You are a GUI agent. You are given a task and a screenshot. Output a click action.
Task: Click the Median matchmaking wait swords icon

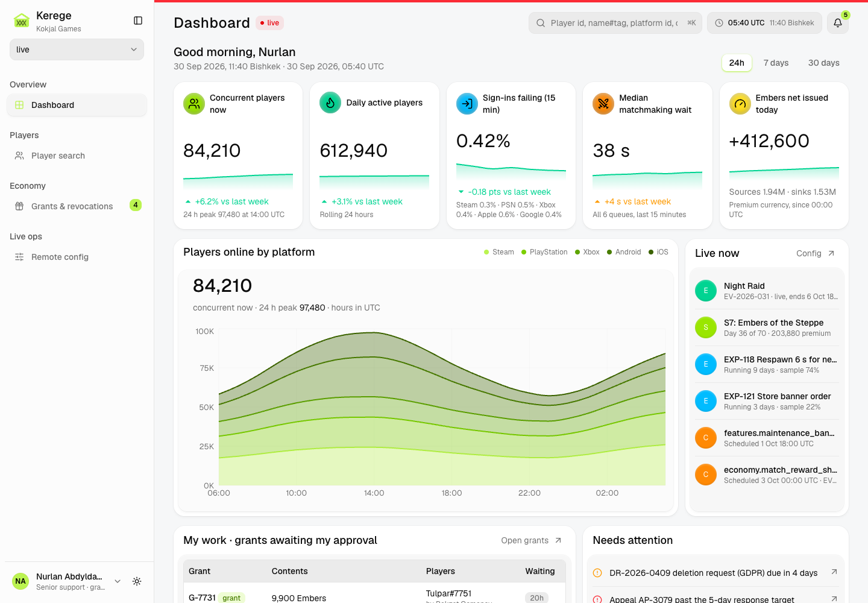[603, 104]
